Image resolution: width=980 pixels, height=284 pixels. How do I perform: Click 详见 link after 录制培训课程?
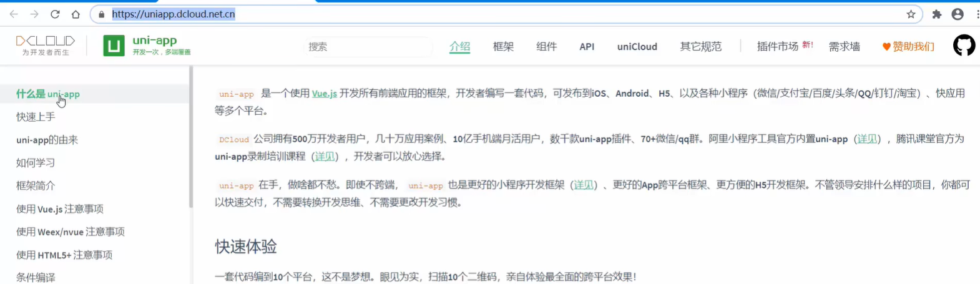[325, 156]
